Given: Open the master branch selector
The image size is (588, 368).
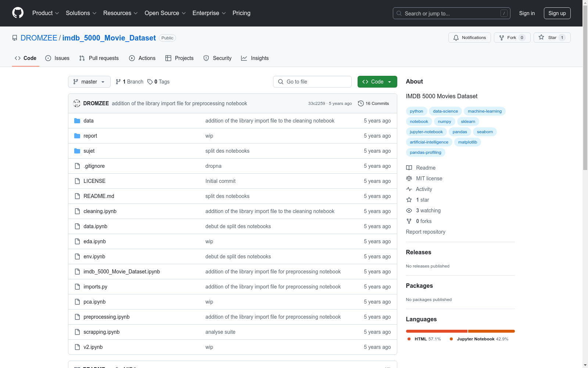Looking at the screenshot, I should click(89, 82).
